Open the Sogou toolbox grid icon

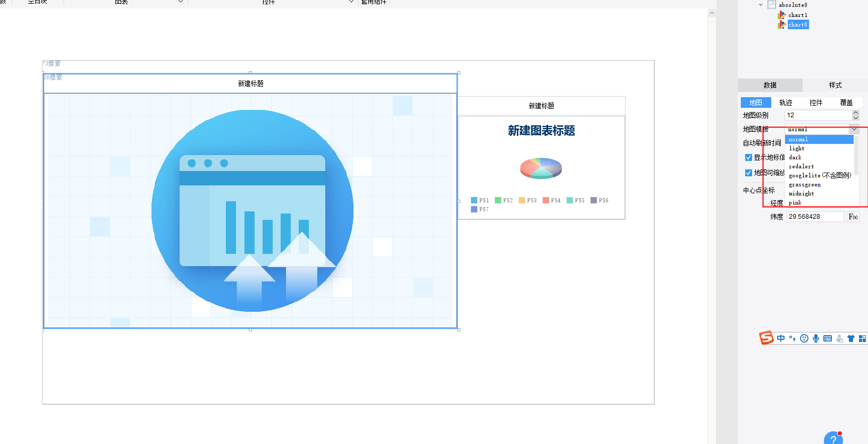(x=862, y=338)
